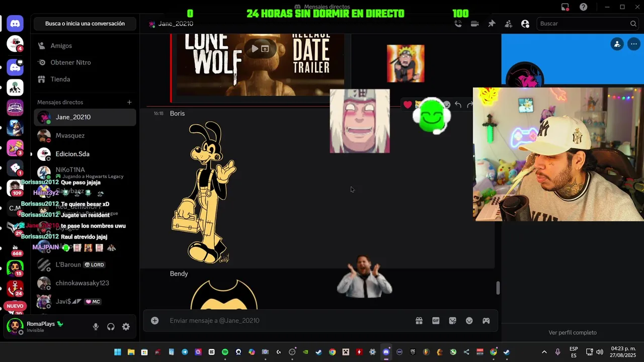Open the L'Baroun conversation
The width and height of the screenshot is (644, 362).
pyautogui.click(x=85, y=264)
